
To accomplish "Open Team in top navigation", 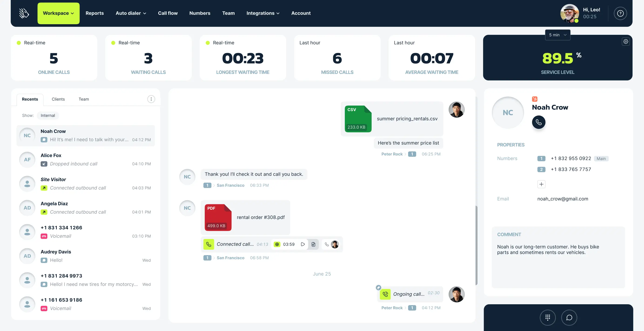I will click(228, 13).
